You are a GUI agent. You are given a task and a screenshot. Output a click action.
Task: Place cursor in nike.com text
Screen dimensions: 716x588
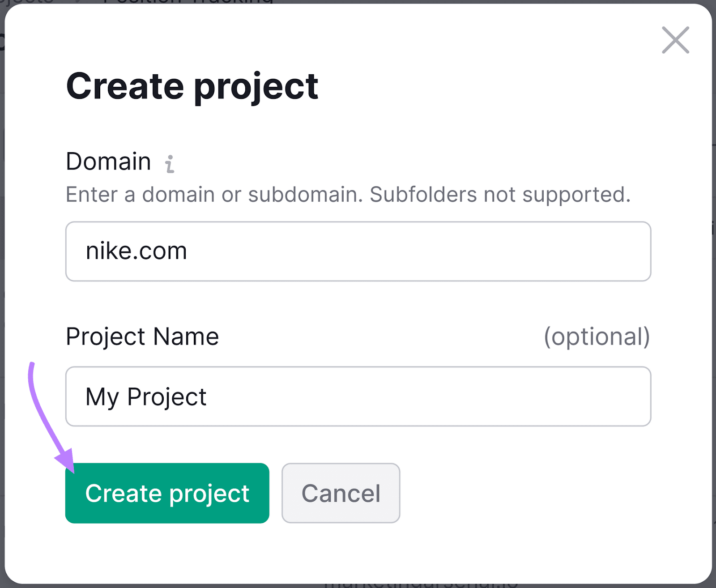(136, 251)
